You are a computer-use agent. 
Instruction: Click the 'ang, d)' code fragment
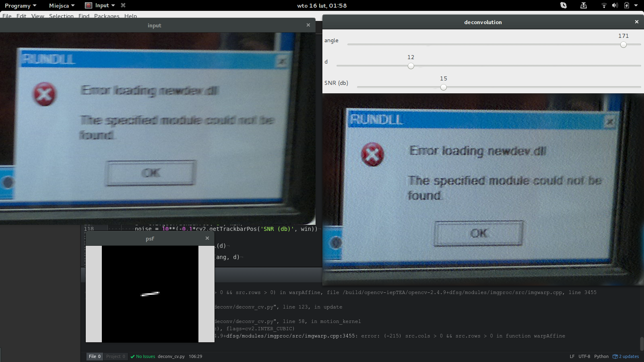[x=228, y=257]
